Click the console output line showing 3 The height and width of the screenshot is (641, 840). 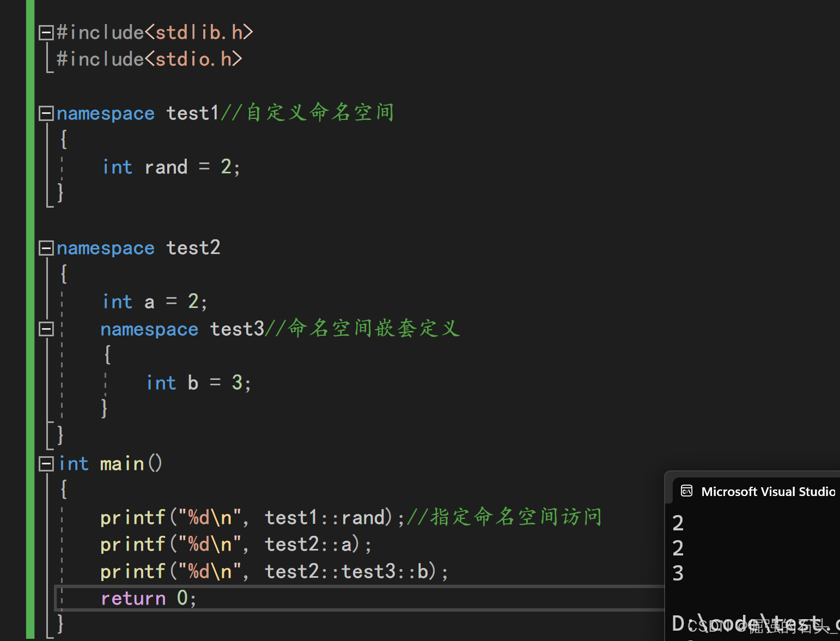click(678, 573)
